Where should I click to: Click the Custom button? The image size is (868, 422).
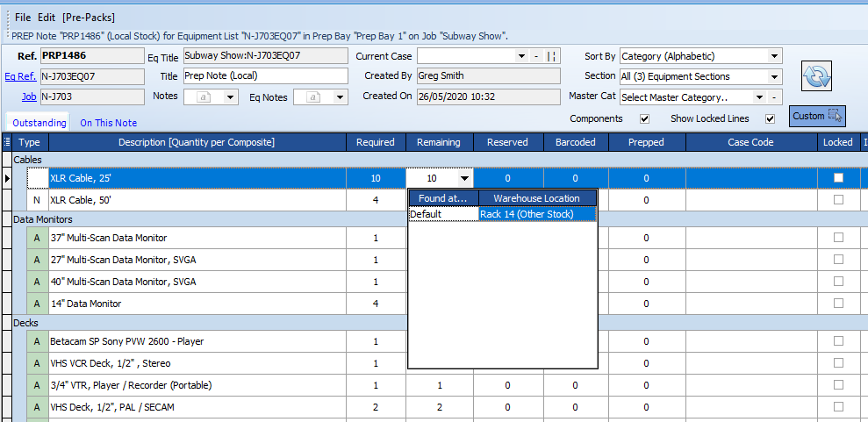point(816,116)
